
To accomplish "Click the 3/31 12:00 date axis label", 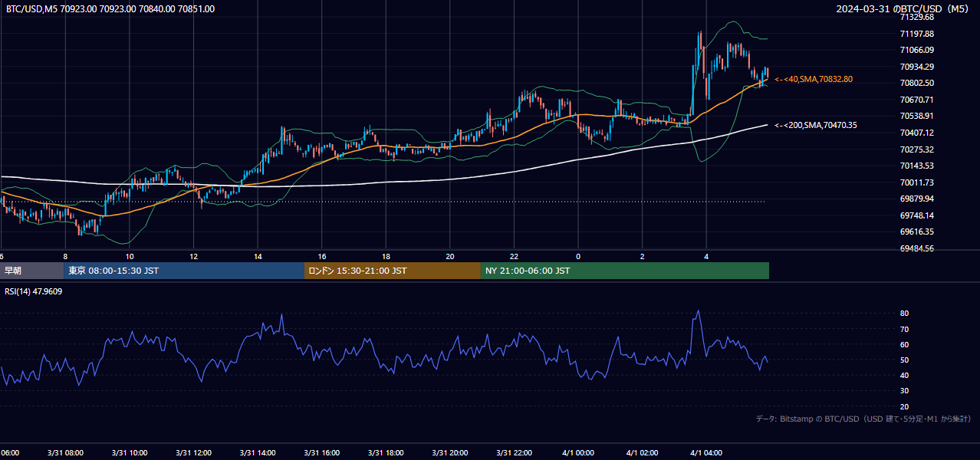I will 193,453.
